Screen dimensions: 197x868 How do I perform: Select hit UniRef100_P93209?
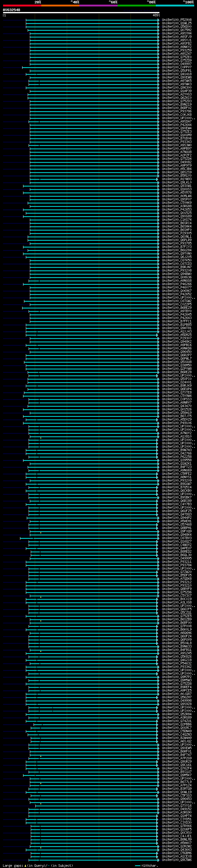(176, 481)
